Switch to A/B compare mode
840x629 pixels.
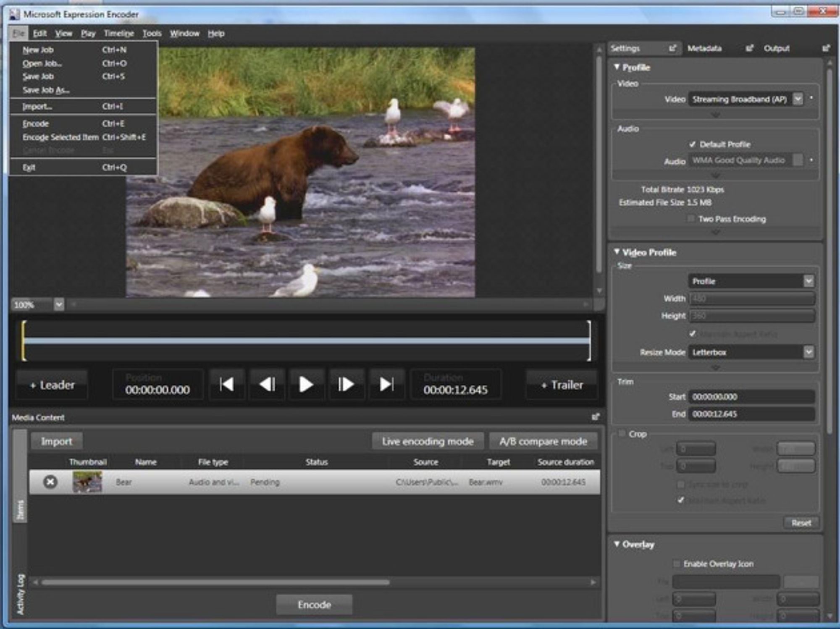(543, 441)
